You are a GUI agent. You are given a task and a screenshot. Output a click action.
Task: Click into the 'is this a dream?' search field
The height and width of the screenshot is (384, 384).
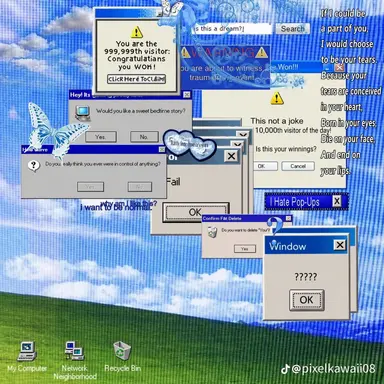pyautogui.click(x=232, y=29)
